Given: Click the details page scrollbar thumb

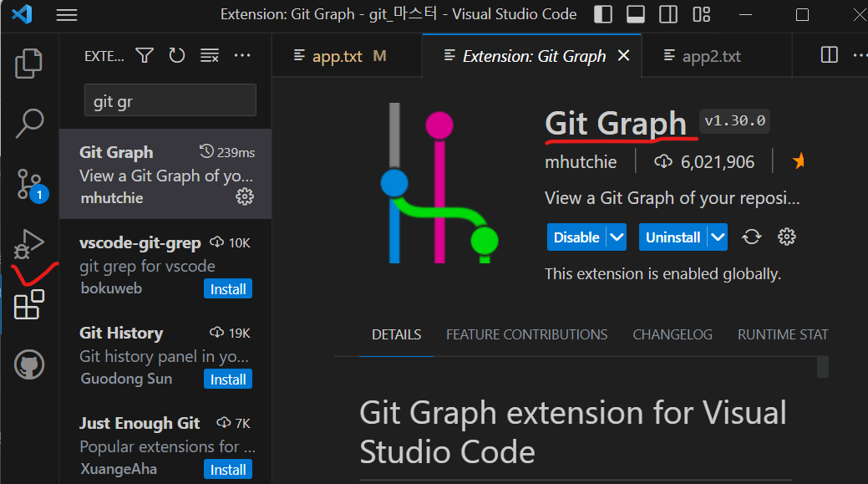Looking at the screenshot, I should [823, 368].
